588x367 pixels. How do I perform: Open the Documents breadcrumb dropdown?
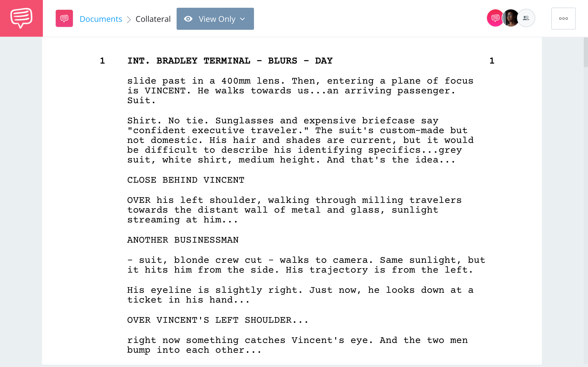coord(100,18)
